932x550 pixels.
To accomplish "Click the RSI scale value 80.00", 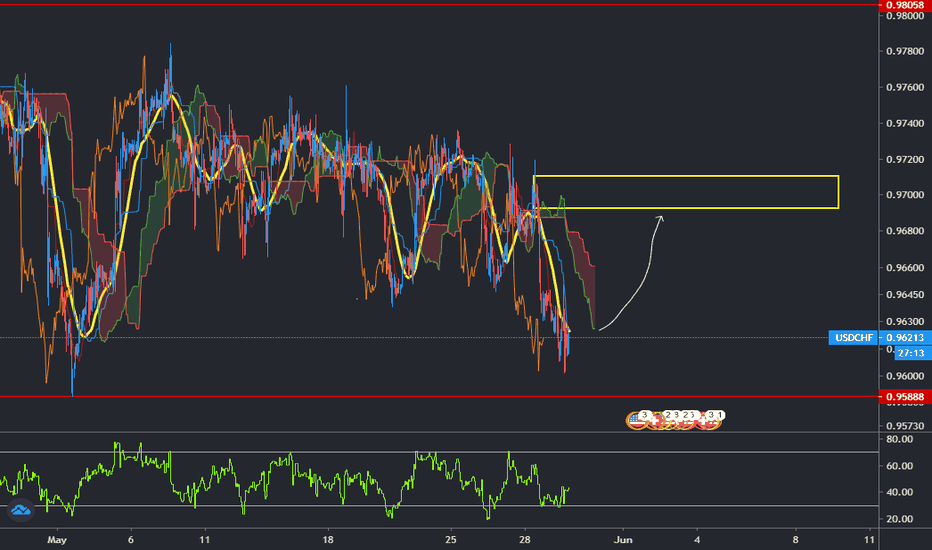I will pos(899,439).
